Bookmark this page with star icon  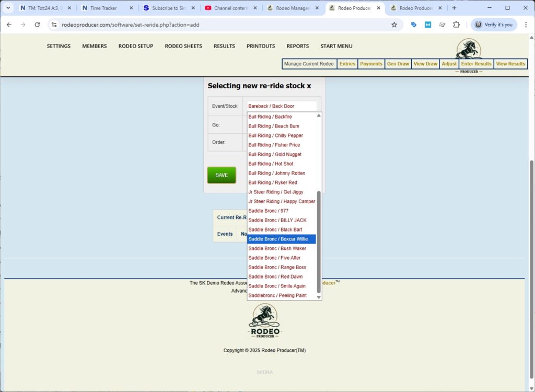pos(394,25)
